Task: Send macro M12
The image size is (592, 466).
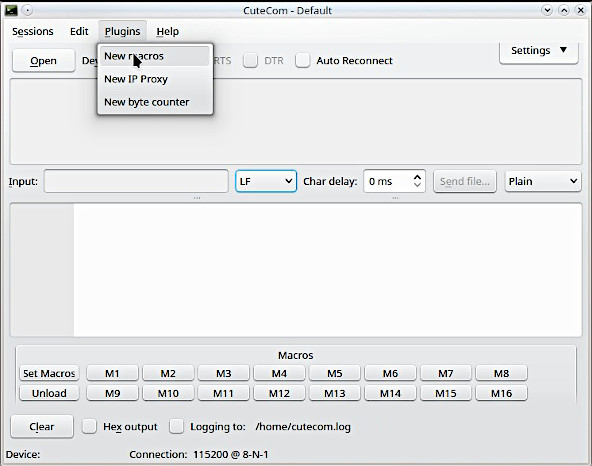Action: [x=279, y=393]
